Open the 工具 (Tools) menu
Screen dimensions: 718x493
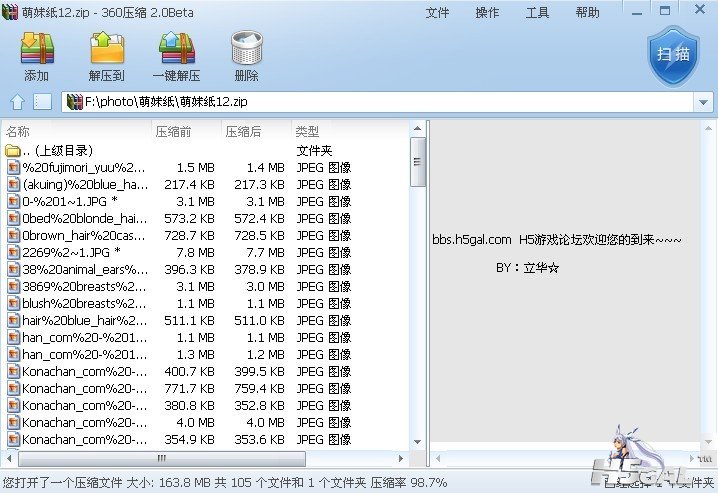pos(537,13)
